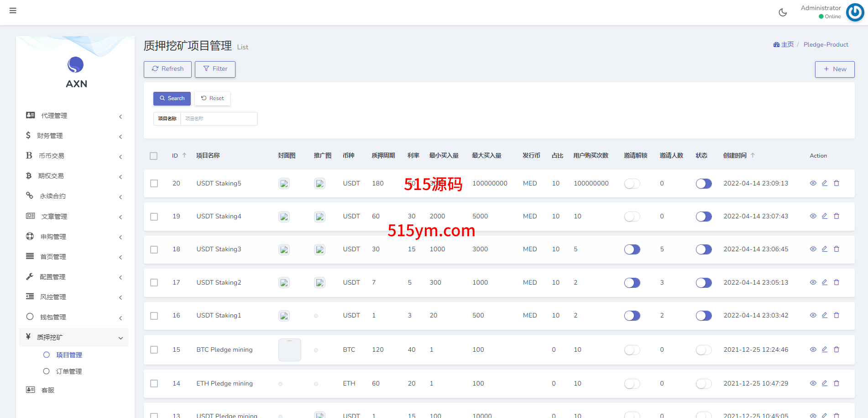Open 客服 from the sidebar menu

(x=47, y=390)
